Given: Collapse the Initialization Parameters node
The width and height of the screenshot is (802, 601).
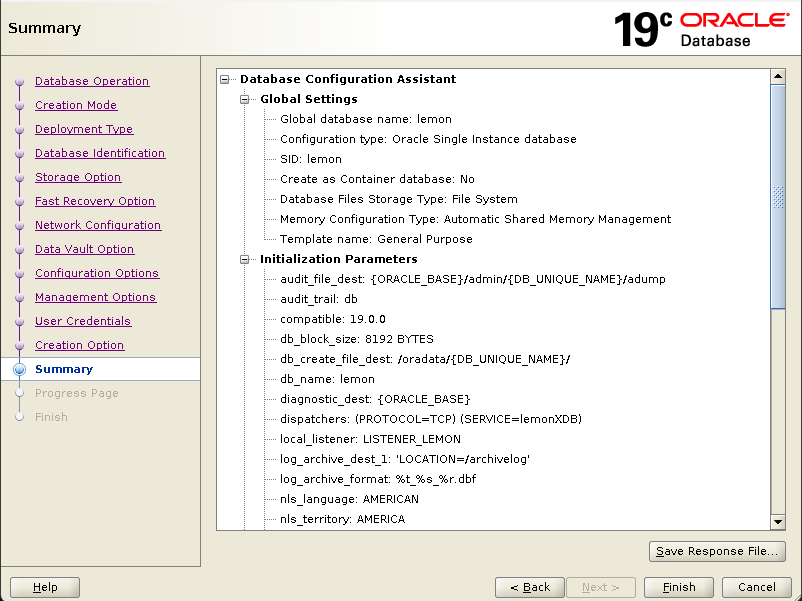Looking at the screenshot, I should 244,259.
